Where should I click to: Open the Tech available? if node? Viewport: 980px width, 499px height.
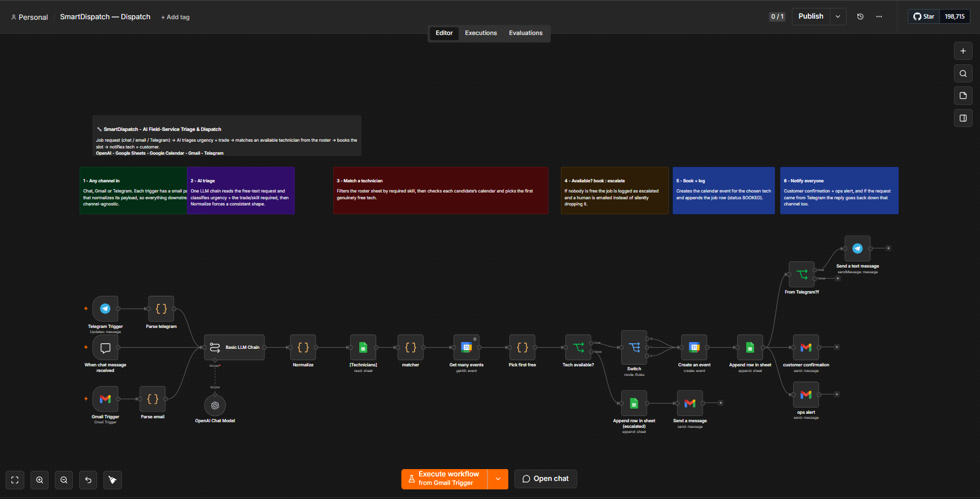pos(578,348)
